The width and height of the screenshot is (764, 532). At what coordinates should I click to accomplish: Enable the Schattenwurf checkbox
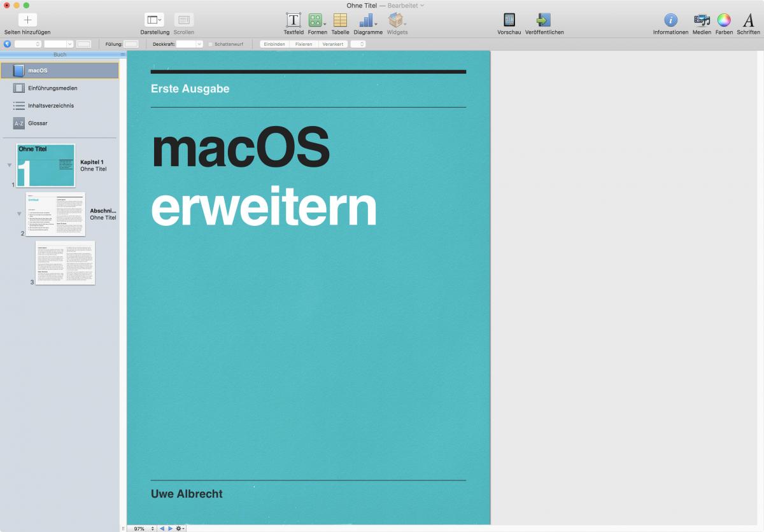click(211, 44)
